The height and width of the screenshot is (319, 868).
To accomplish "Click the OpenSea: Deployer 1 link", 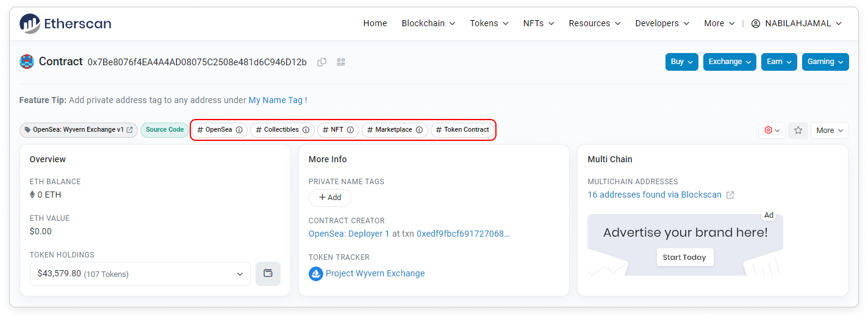I will 349,234.
